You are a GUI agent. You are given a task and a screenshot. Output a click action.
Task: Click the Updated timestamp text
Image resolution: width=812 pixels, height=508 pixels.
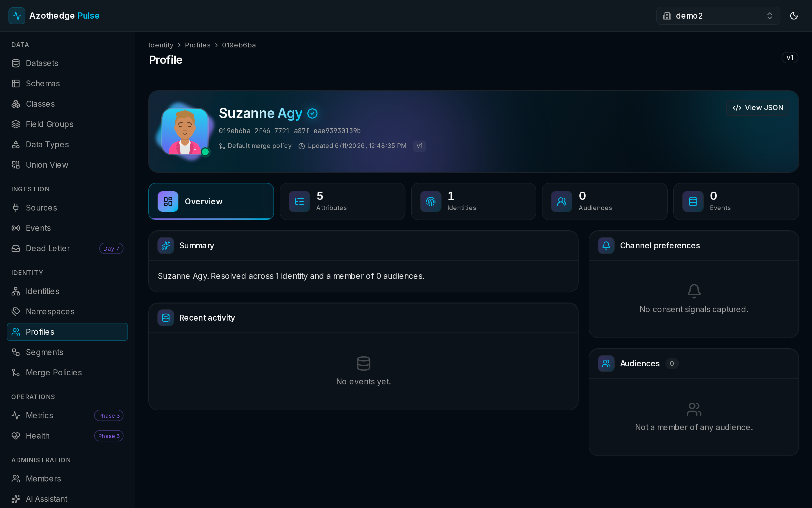click(x=357, y=146)
